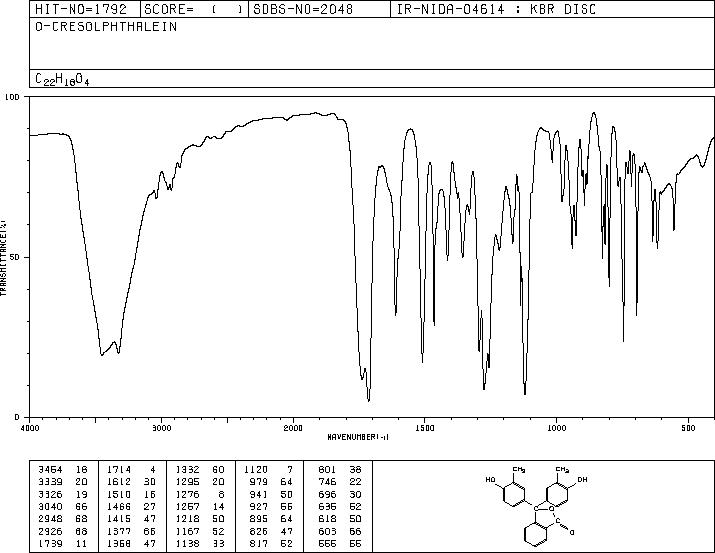Click the 500 x-axis tick label
715x553 pixels.
pyautogui.click(x=688, y=428)
